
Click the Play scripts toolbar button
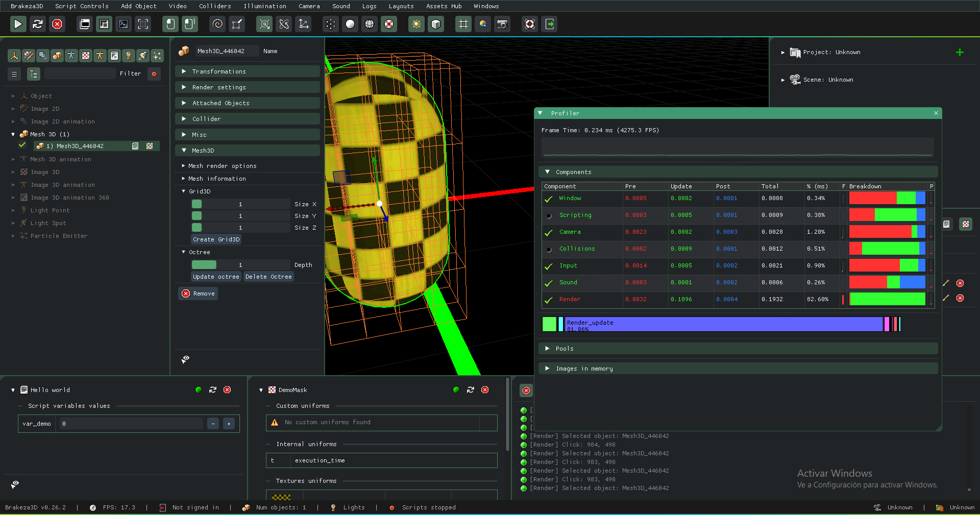click(18, 24)
